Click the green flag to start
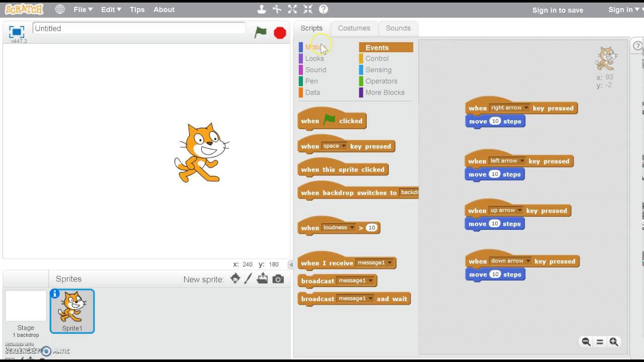 (261, 32)
